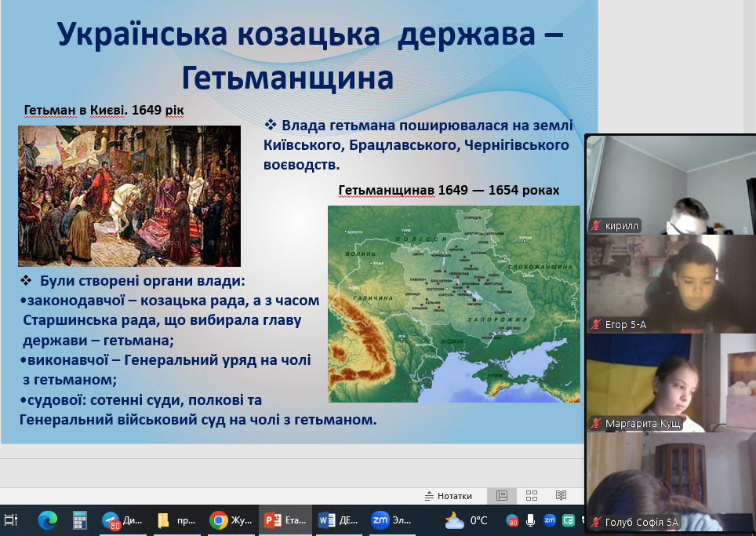The width and height of the screenshot is (756, 536).
Task: Switch to the Word document window
Action: pyautogui.click(x=338, y=520)
